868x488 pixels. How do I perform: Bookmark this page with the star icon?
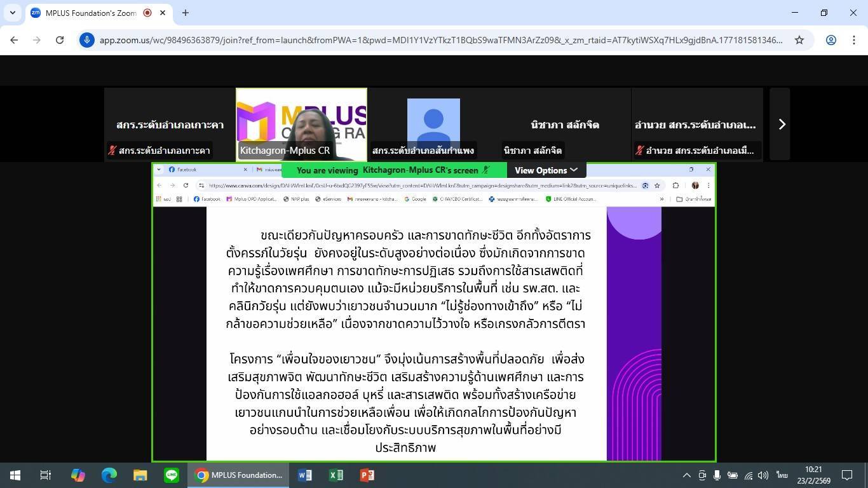point(799,40)
